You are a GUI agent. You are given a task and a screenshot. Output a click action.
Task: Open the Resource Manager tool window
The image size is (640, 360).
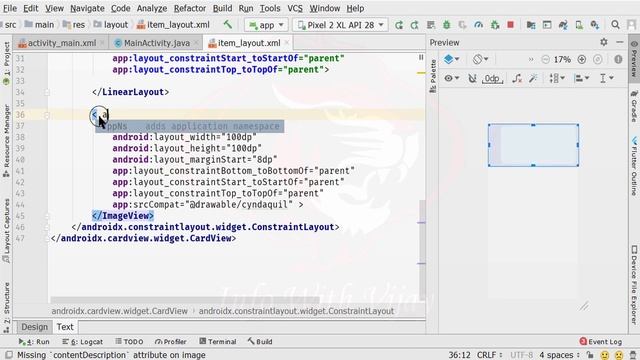(x=6, y=141)
